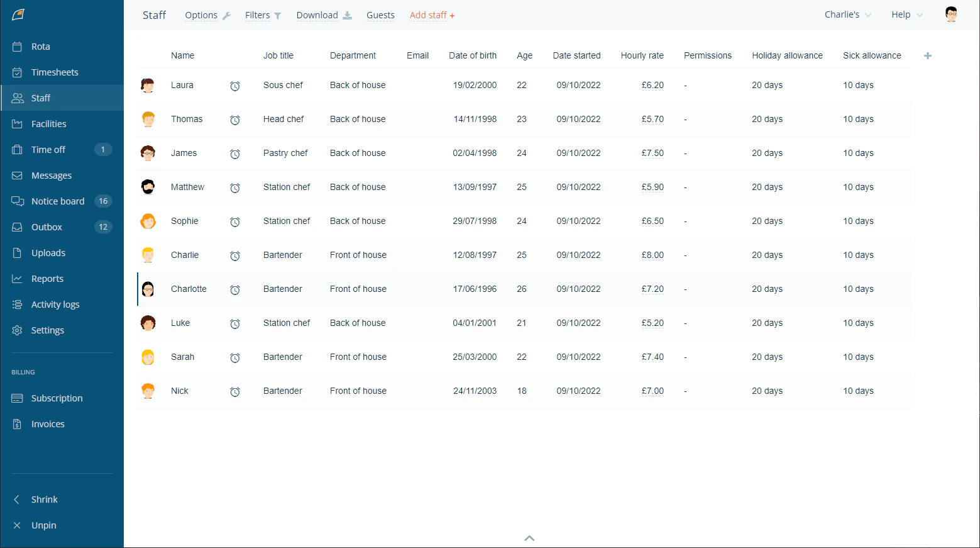This screenshot has height=548, width=980.
Task: Switch to the Guests tab
Action: point(380,15)
